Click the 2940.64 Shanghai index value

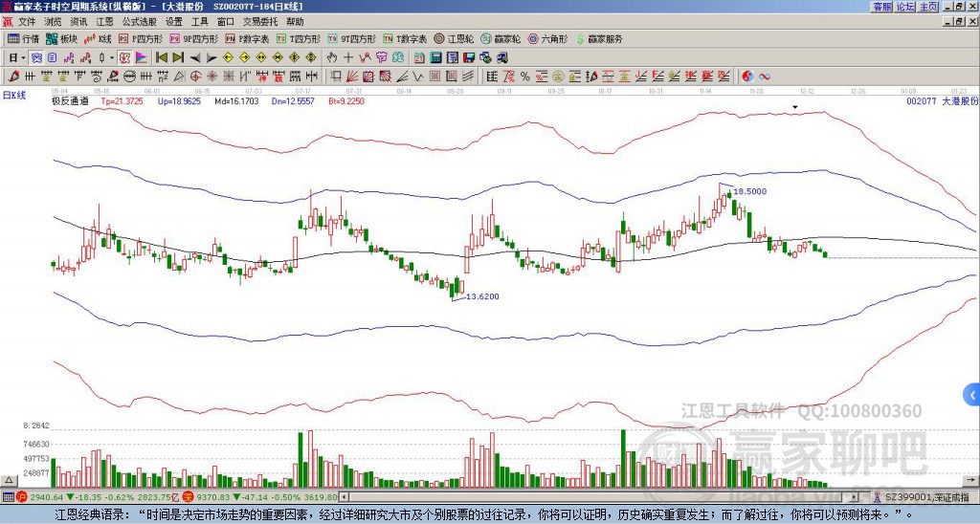coord(47,497)
